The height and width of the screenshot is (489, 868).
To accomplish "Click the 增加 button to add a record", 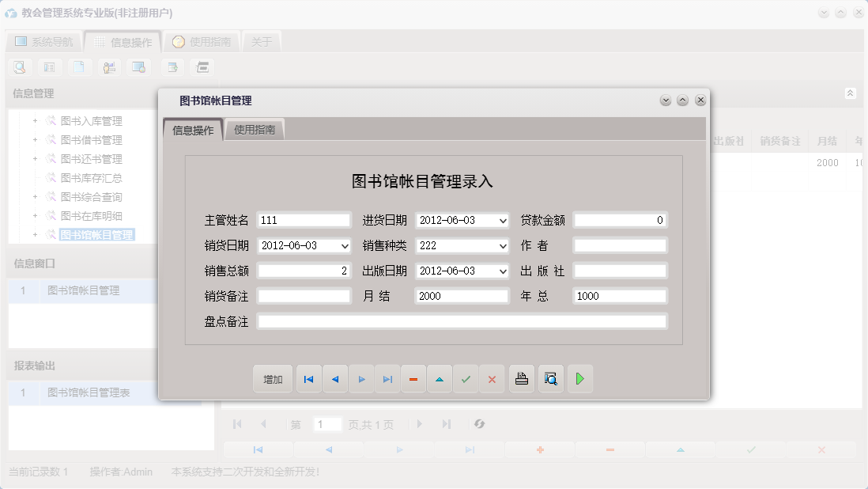I will (272, 378).
